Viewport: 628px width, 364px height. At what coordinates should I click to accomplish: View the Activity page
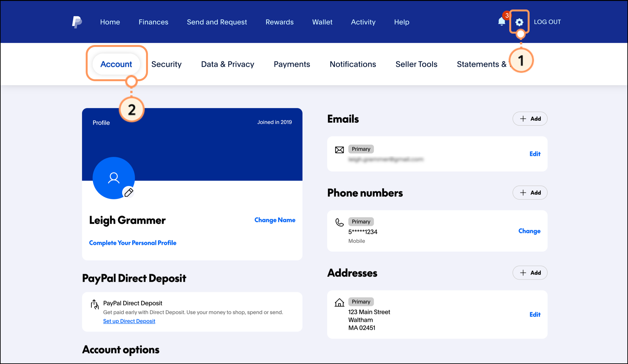click(363, 22)
